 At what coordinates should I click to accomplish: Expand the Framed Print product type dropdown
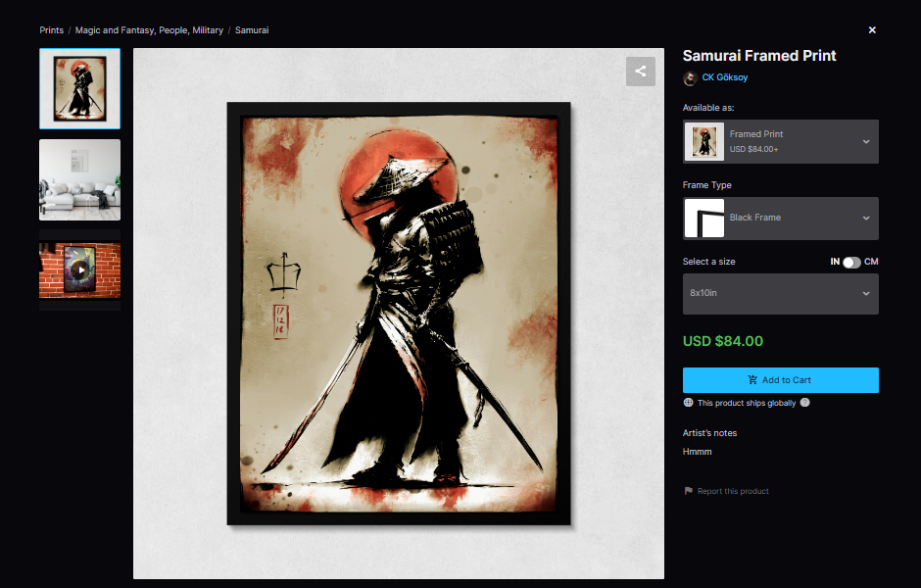[781, 141]
